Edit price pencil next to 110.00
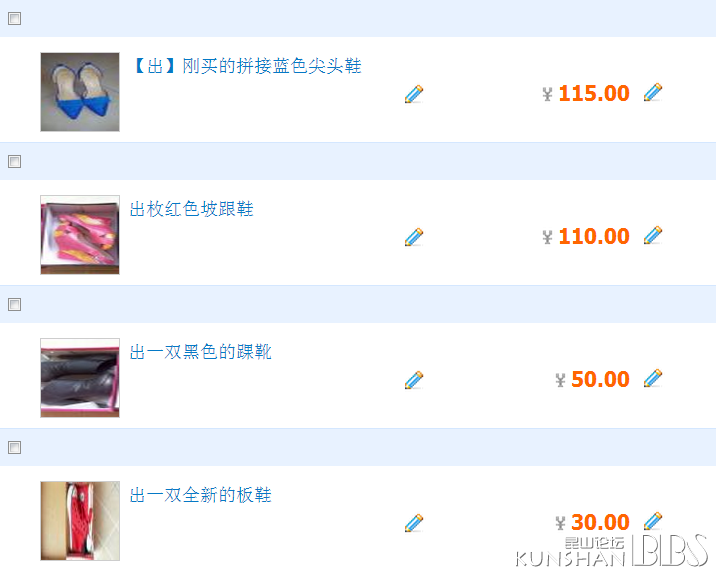The image size is (716, 577). (x=653, y=235)
